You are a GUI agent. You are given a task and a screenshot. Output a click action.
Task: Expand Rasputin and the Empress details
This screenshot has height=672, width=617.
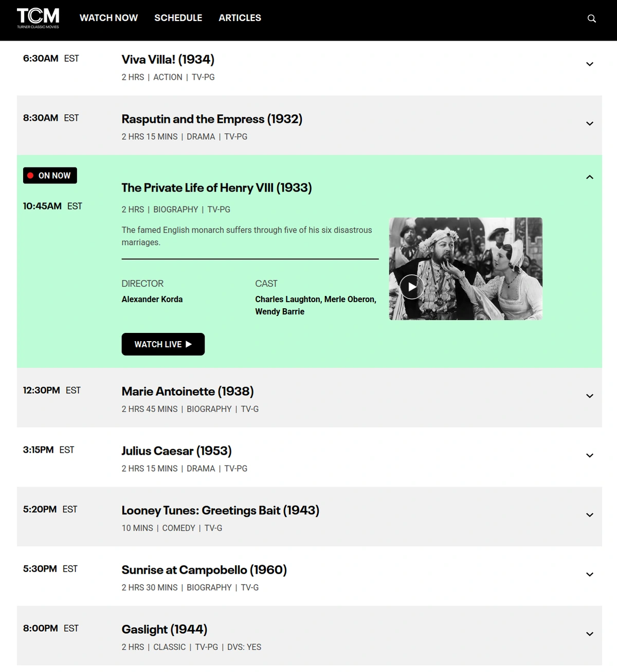(590, 124)
